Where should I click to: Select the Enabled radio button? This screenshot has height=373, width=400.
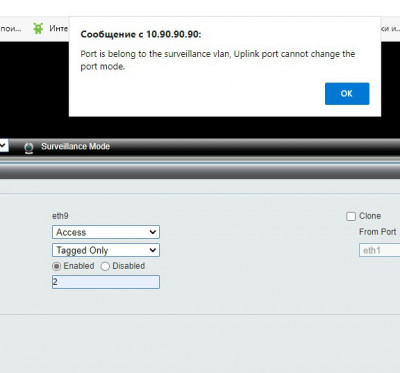(57, 266)
